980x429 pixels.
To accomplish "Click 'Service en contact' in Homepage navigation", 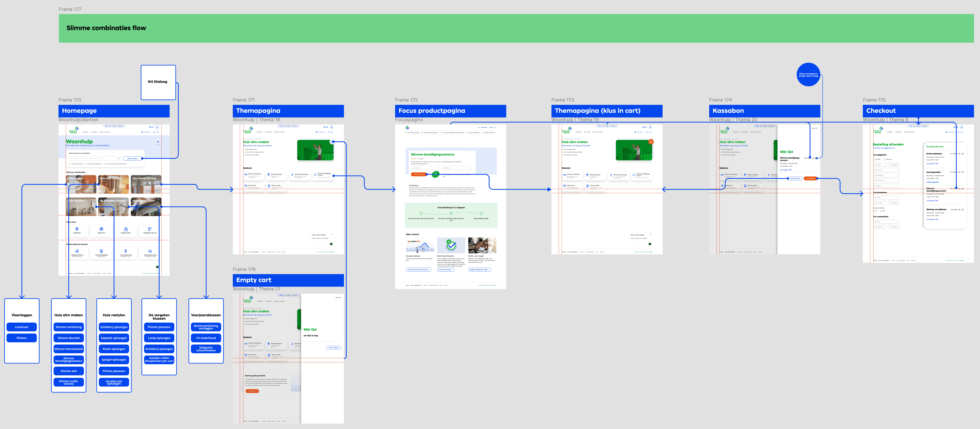I will pos(105,132).
